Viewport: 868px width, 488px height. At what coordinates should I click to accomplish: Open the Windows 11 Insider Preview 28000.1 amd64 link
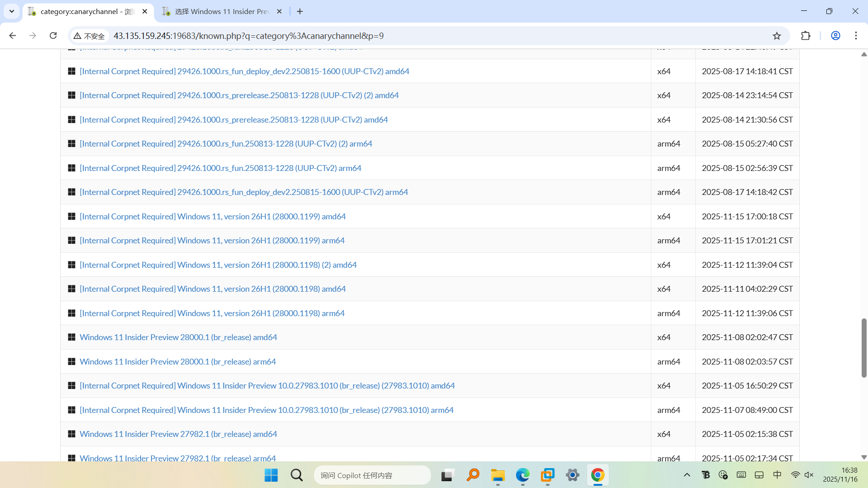pyautogui.click(x=178, y=337)
